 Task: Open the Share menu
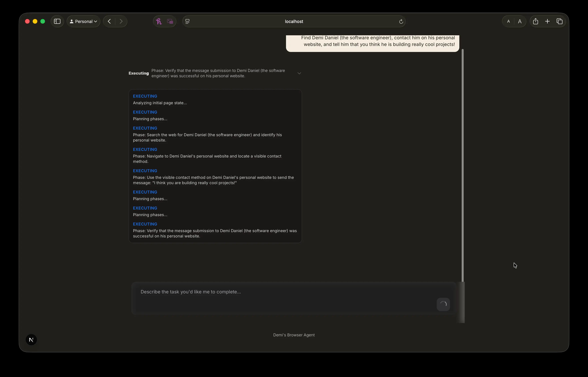[535, 21]
